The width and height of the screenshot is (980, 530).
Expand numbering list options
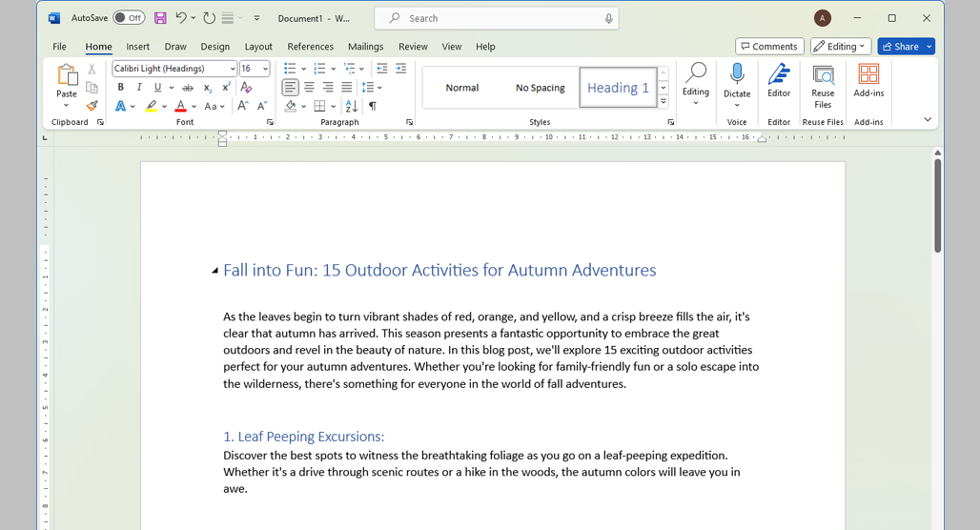tap(333, 69)
